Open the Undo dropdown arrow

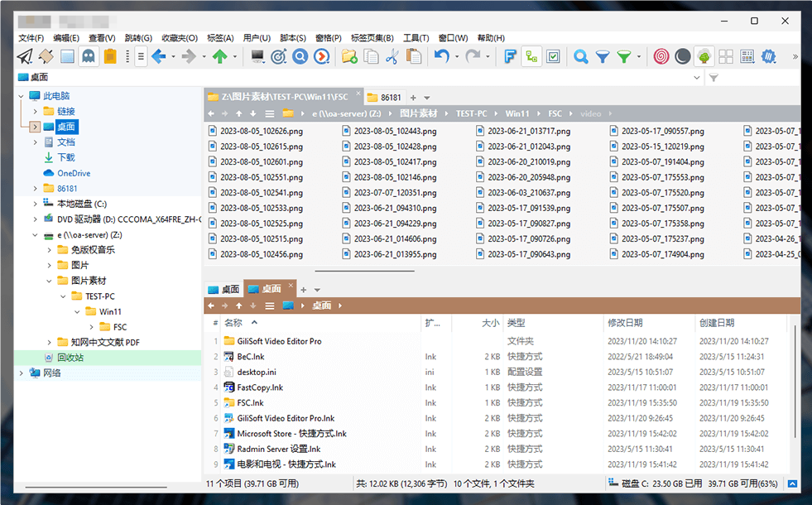(456, 56)
